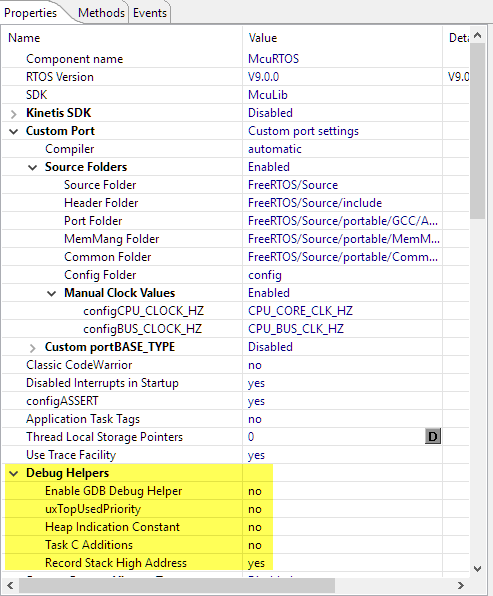Image resolution: width=493 pixels, height=596 pixels.
Task: Toggle configASSERT yes value
Action: (x=256, y=401)
